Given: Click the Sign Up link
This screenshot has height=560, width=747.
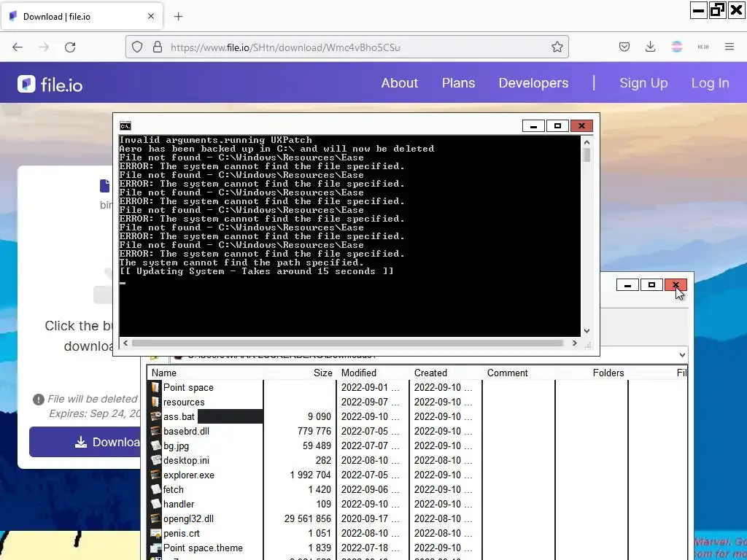Looking at the screenshot, I should [x=643, y=83].
